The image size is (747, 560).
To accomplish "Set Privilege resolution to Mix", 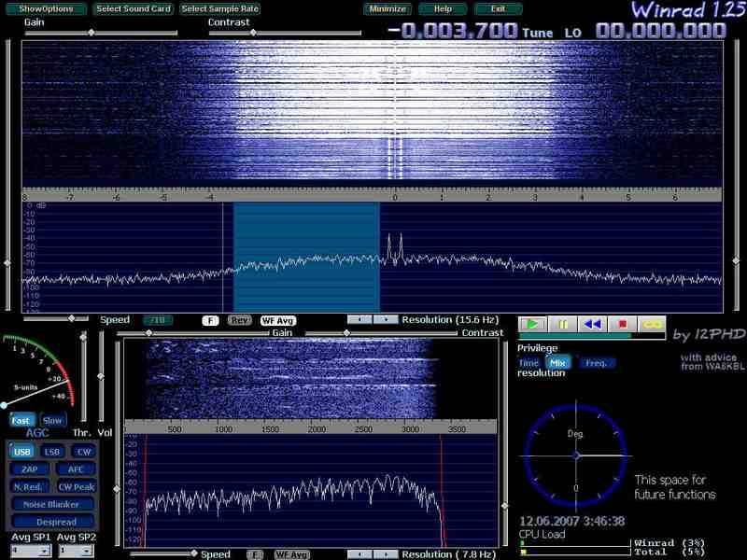I will (x=557, y=363).
